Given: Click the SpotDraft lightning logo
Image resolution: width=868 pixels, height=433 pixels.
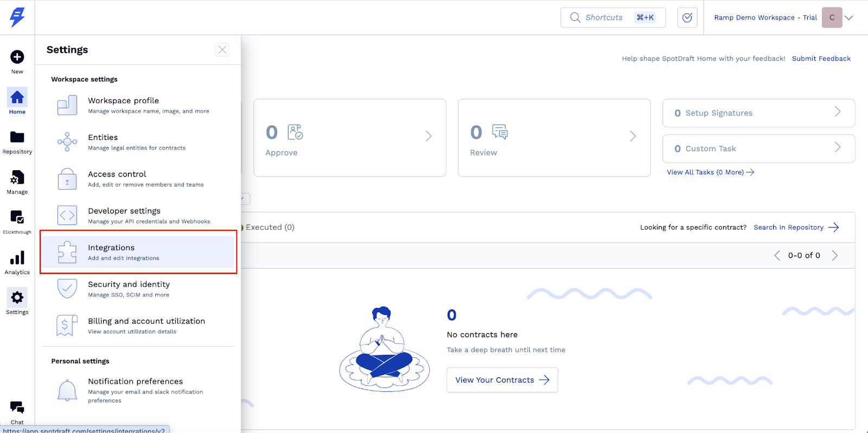Looking at the screenshot, I should pos(17,17).
